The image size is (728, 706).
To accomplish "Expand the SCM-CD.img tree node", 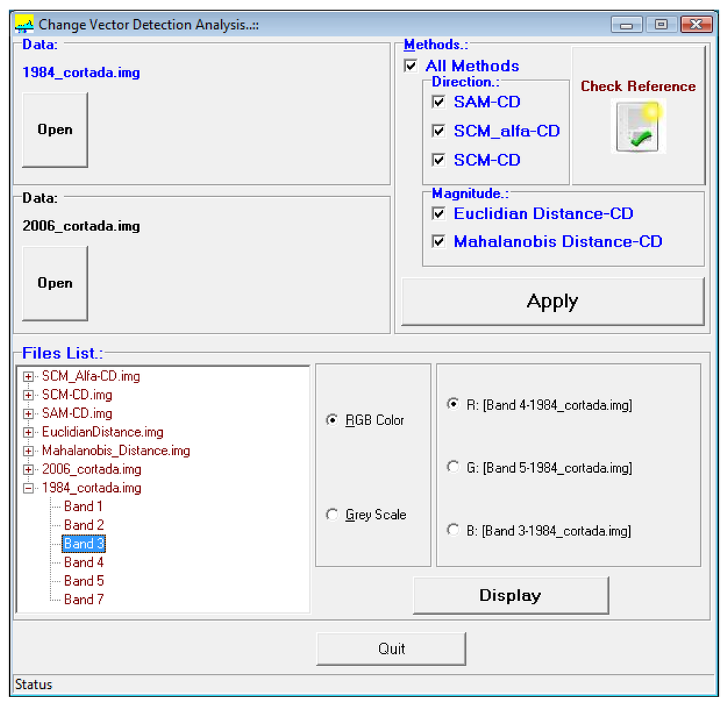I will pyautogui.click(x=28, y=395).
